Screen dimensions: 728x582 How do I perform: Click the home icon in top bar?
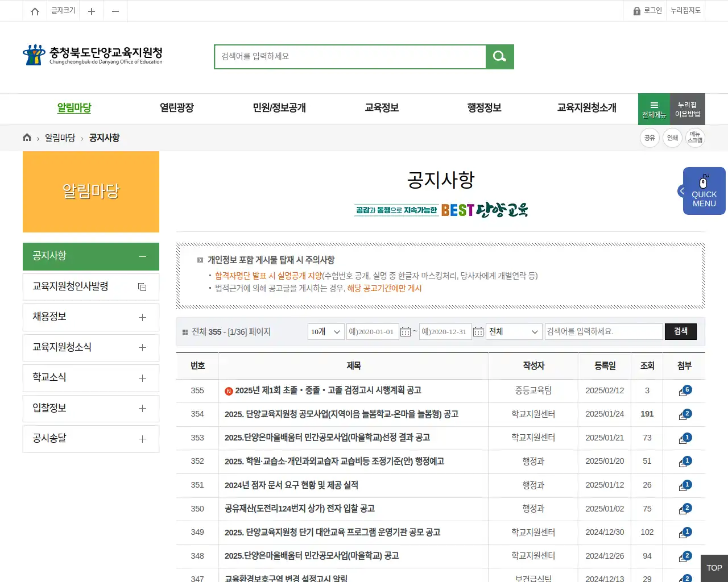[x=35, y=11]
